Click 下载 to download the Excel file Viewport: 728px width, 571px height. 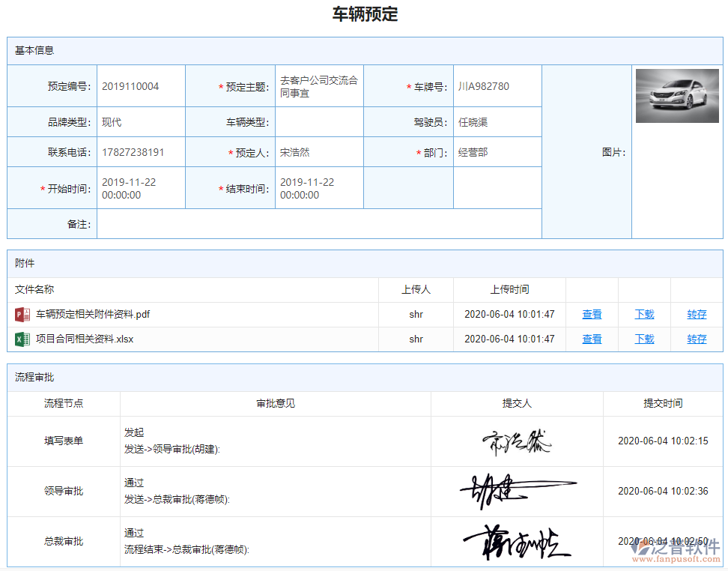643,339
